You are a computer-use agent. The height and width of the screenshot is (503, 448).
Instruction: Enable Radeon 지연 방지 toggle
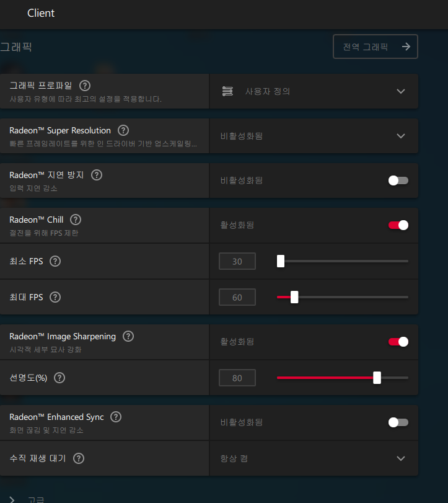398,180
